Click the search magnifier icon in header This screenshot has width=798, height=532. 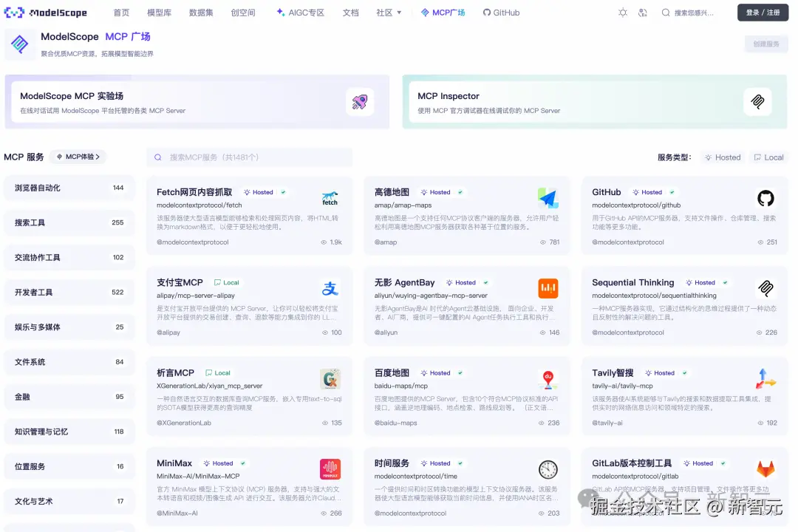tap(665, 13)
